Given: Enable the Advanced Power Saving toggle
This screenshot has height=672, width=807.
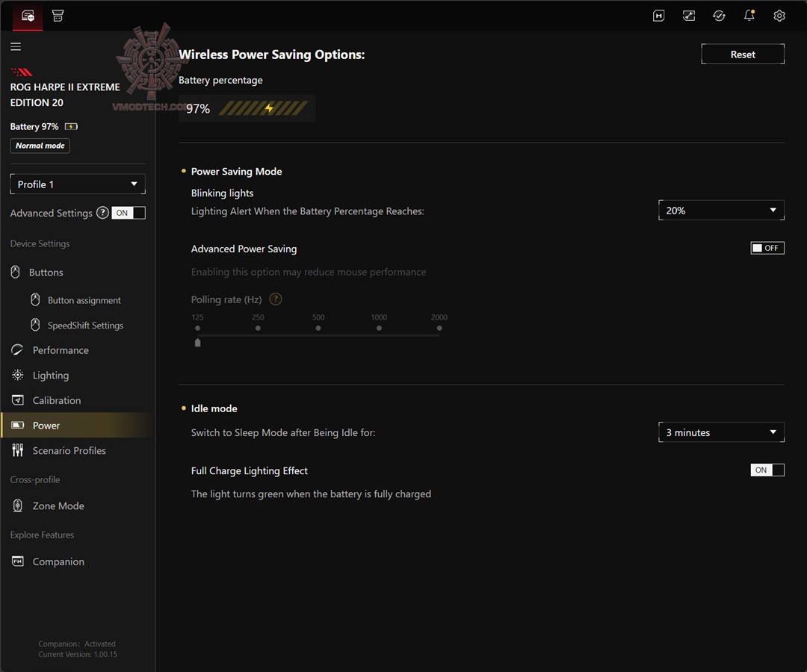Looking at the screenshot, I should [x=767, y=248].
